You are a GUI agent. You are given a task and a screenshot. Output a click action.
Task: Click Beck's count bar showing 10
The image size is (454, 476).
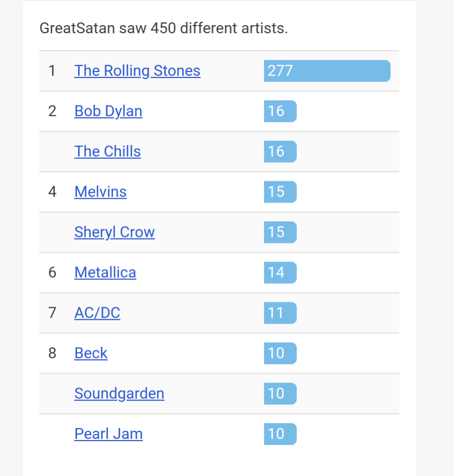(x=280, y=353)
